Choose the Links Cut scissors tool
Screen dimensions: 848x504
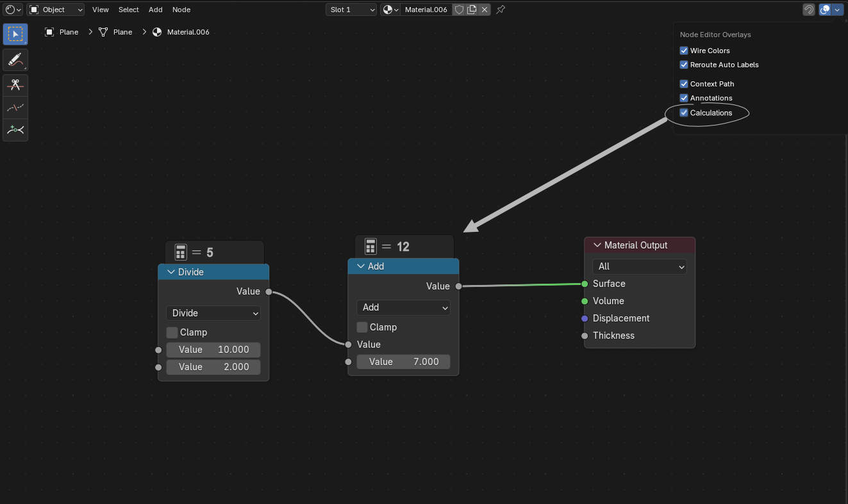coord(15,86)
